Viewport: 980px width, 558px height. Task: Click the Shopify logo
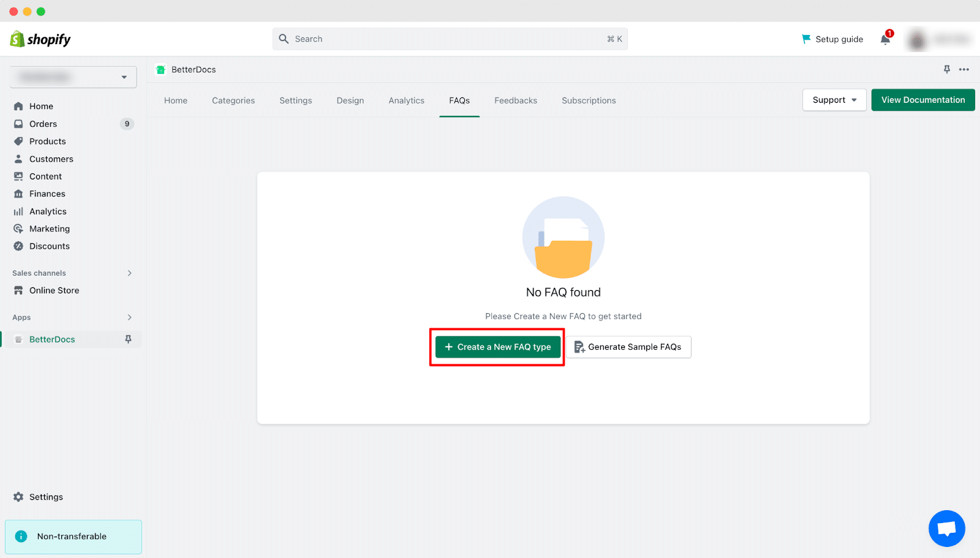click(39, 39)
